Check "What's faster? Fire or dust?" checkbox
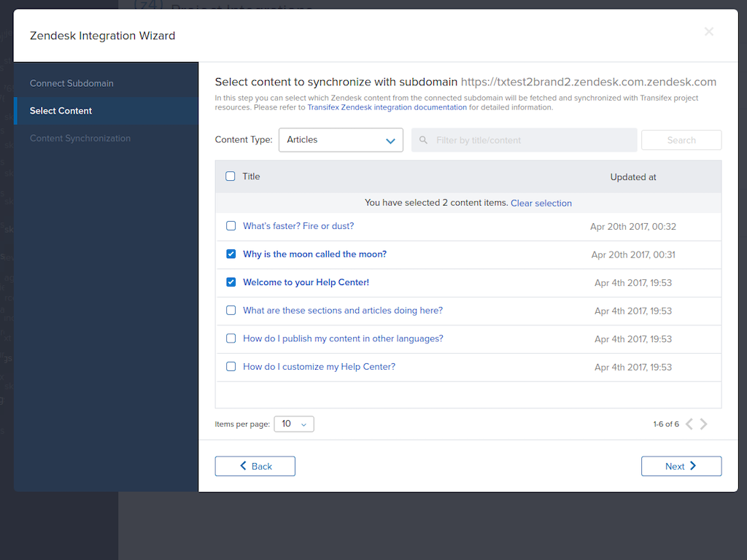 click(231, 226)
